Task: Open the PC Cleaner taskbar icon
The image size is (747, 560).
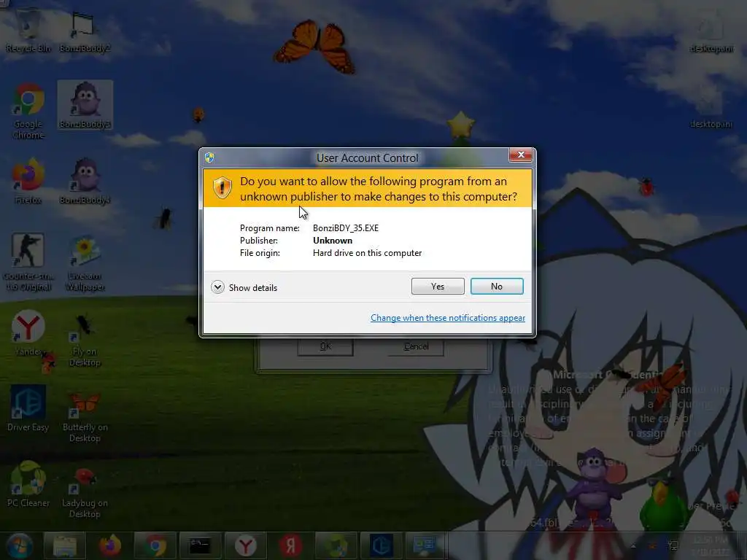Action: pos(336,545)
